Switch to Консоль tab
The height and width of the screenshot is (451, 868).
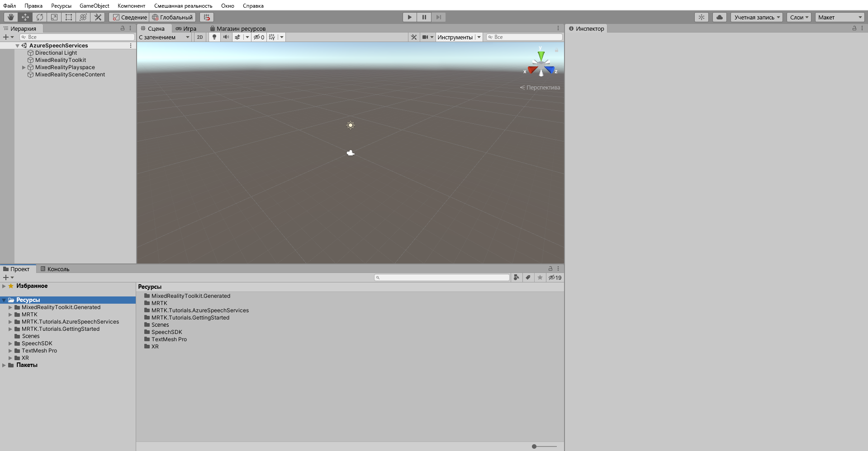pos(55,269)
